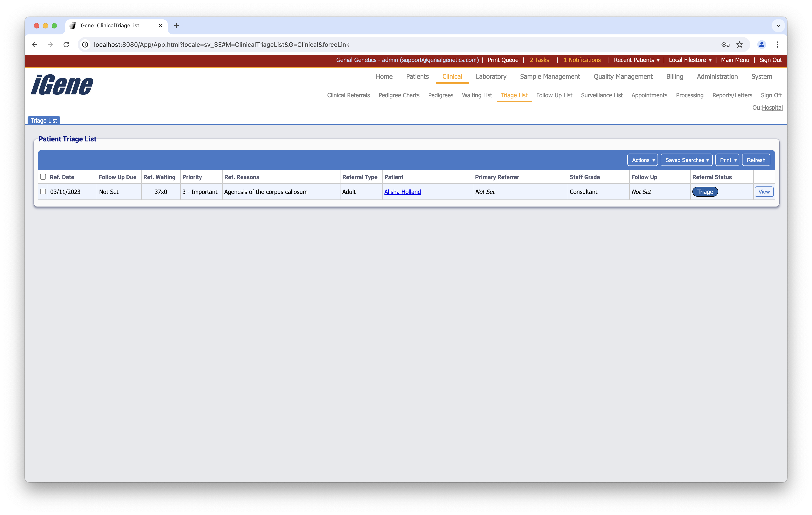
Task: Tick the select-all checkbox in table header
Action: click(43, 177)
